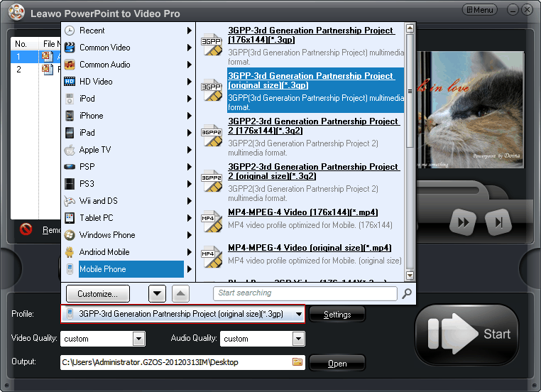Choose 3GPP 176x144 .3gp profile link

tap(311, 35)
